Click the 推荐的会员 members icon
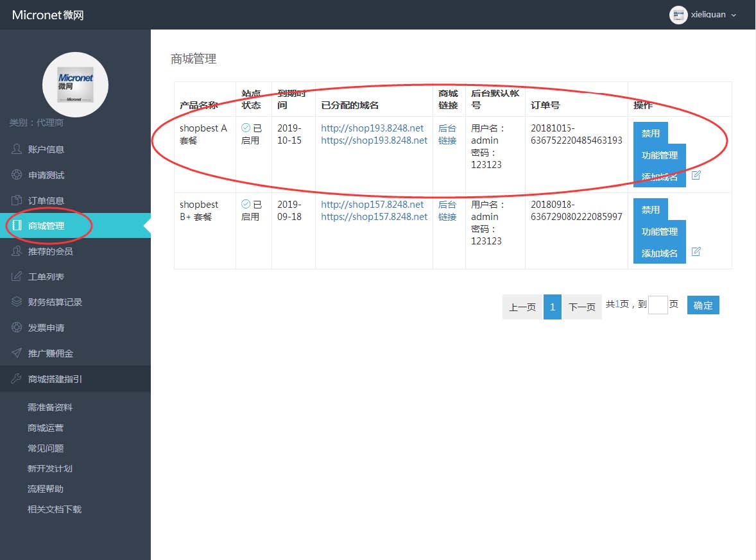The image size is (756, 560). coord(17,251)
